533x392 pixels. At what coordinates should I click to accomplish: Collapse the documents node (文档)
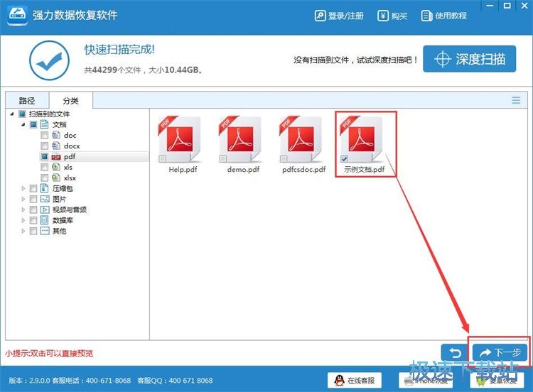[23, 125]
